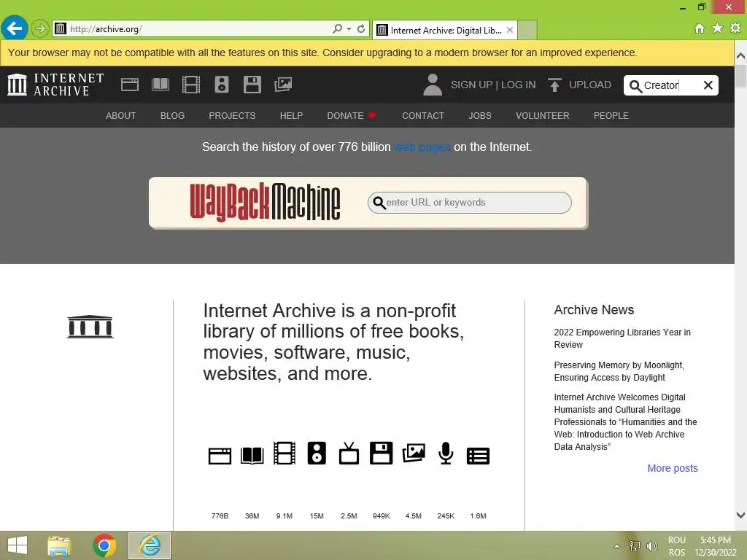
Task: Open the Texts book icon in top navigation
Action: click(x=160, y=85)
